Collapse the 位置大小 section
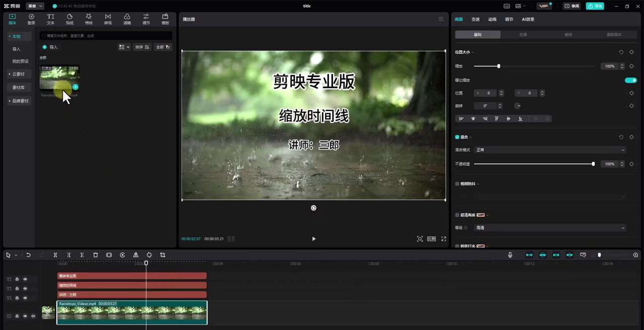The width and height of the screenshot is (644, 330). (472, 52)
